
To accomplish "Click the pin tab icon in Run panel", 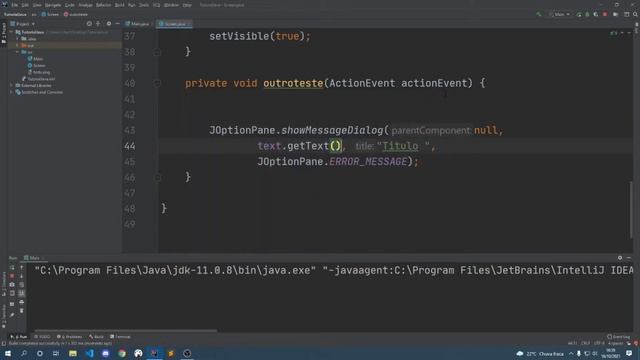I will [x=12, y=315].
